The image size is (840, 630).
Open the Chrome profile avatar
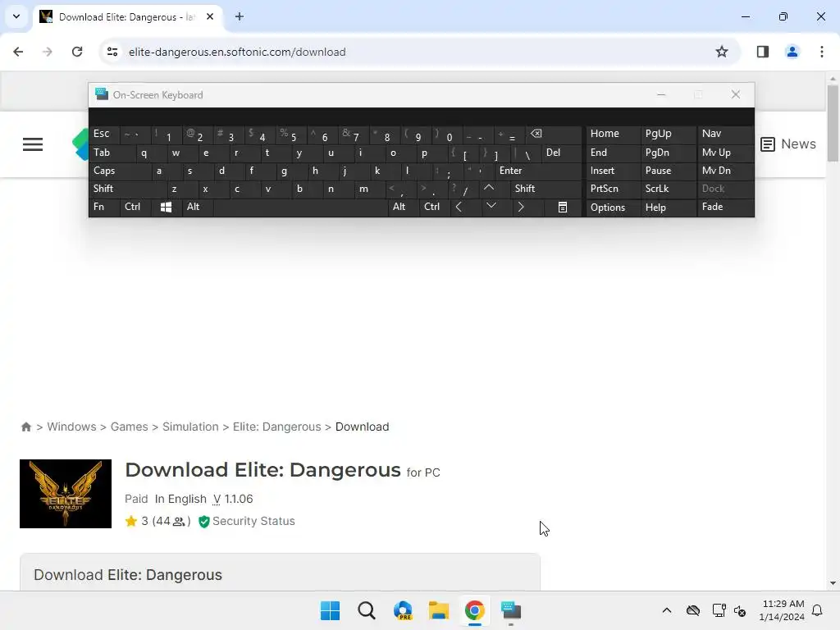click(792, 52)
